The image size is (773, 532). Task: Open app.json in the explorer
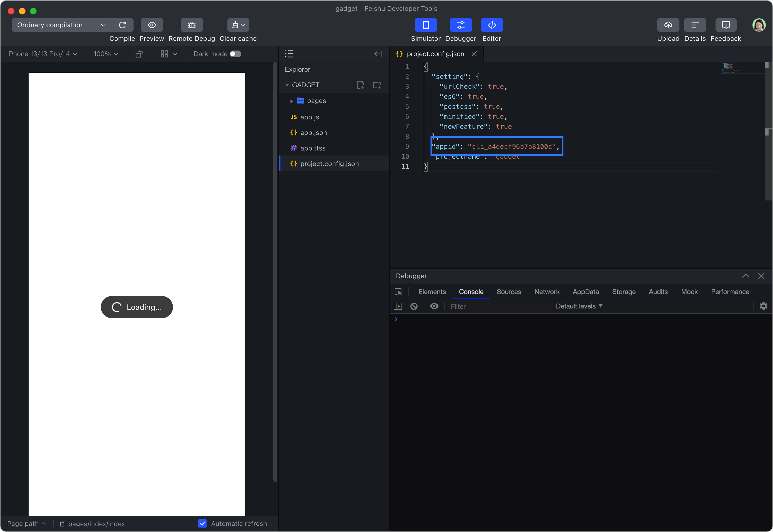[313, 133]
